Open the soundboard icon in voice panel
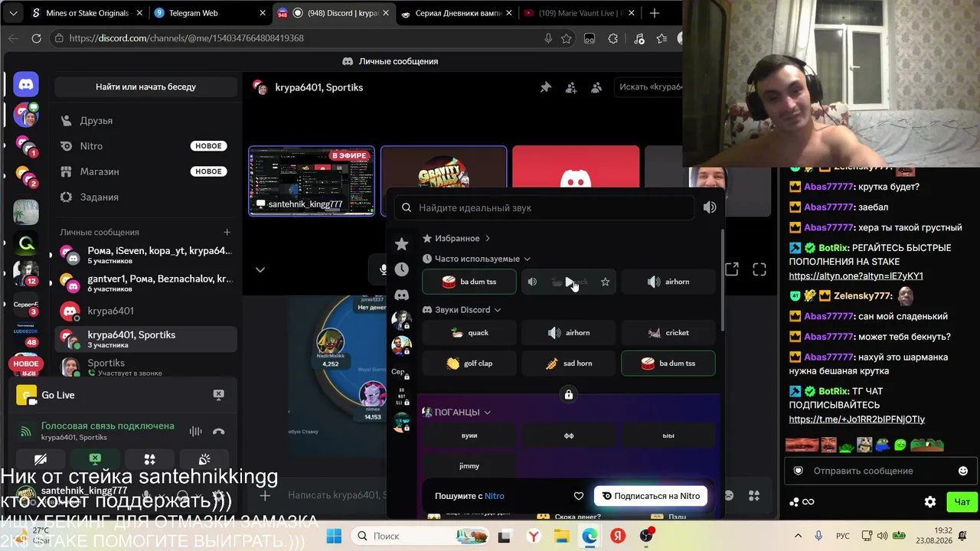980x551 pixels. tap(204, 459)
